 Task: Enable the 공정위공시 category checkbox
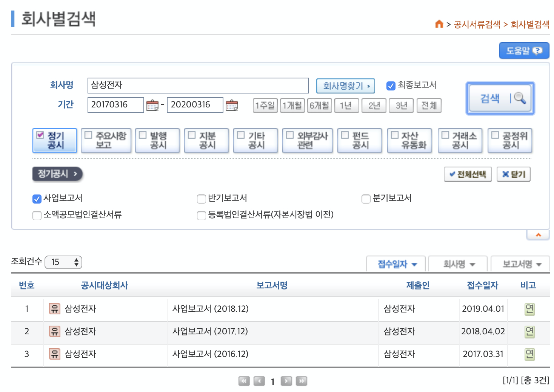[496, 135]
